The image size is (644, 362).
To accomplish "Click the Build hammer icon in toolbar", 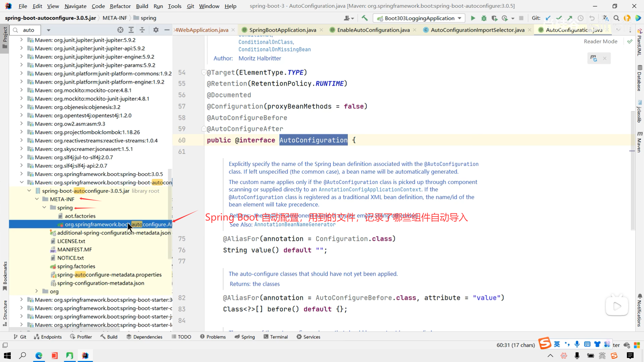I will pos(365,18).
